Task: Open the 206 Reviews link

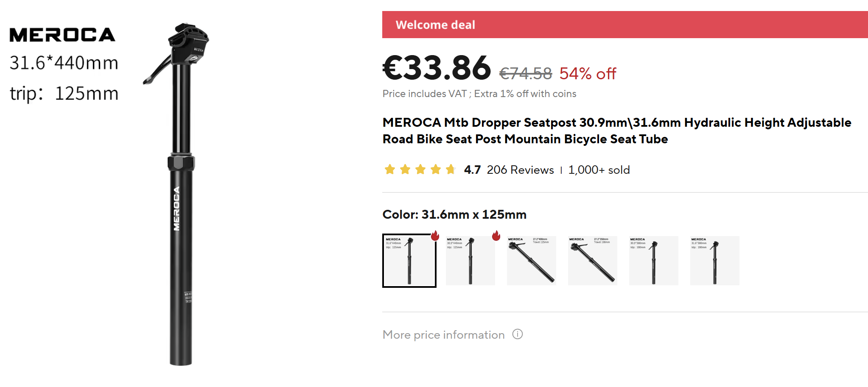Action: pos(520,170)
